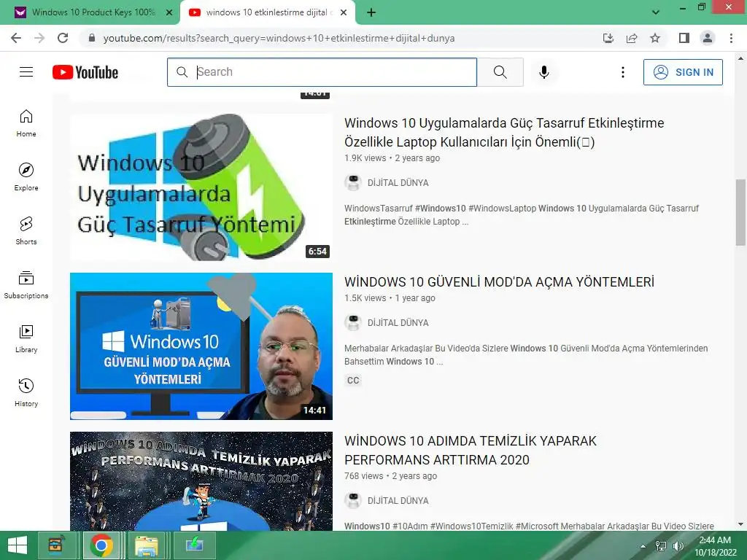Open Subscriptions in the sidebar

[x=26, y=285]
